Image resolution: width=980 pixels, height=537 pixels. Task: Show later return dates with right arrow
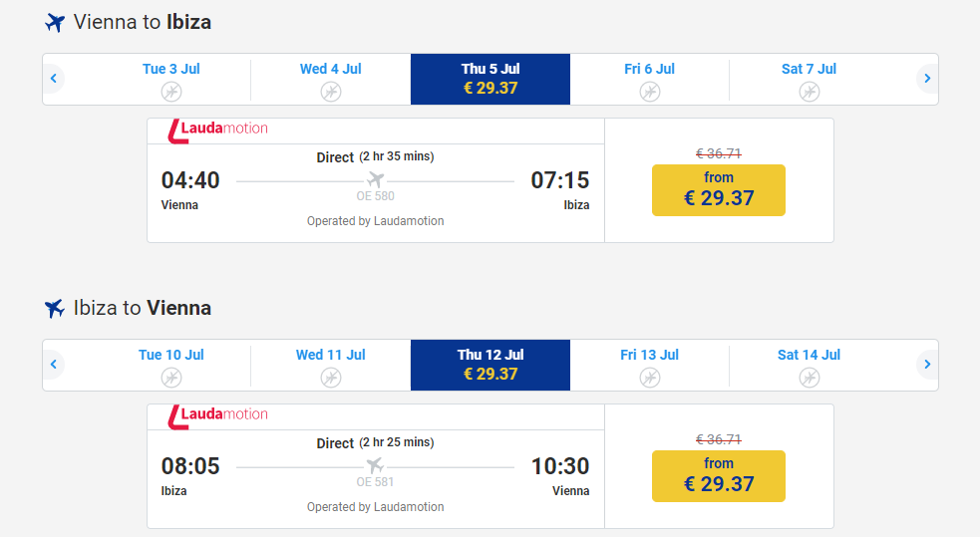[x=927, y=365]
